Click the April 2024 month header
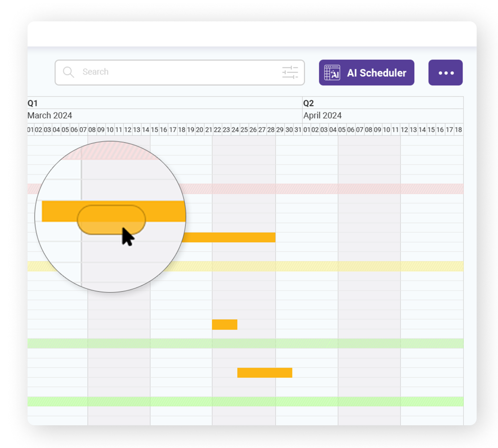This screenshot has height=448, width=498. click(322, 115)
